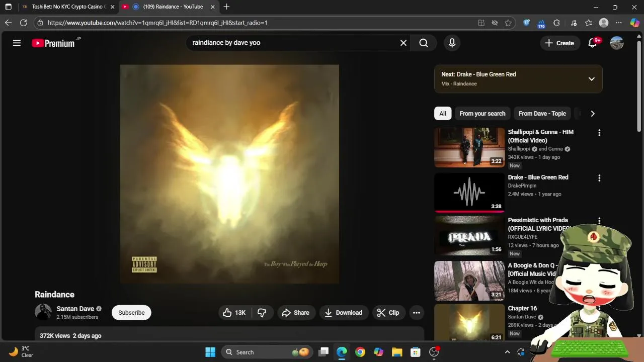Create a clip with Clip button
The height and width of the screenshot is (362, 644).
(388, 313)
